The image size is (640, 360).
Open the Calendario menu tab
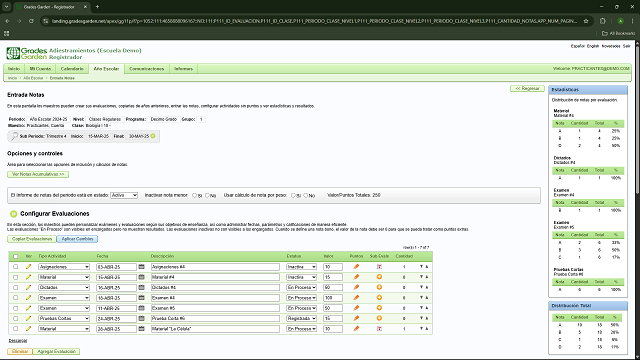(x=72, y=69)
